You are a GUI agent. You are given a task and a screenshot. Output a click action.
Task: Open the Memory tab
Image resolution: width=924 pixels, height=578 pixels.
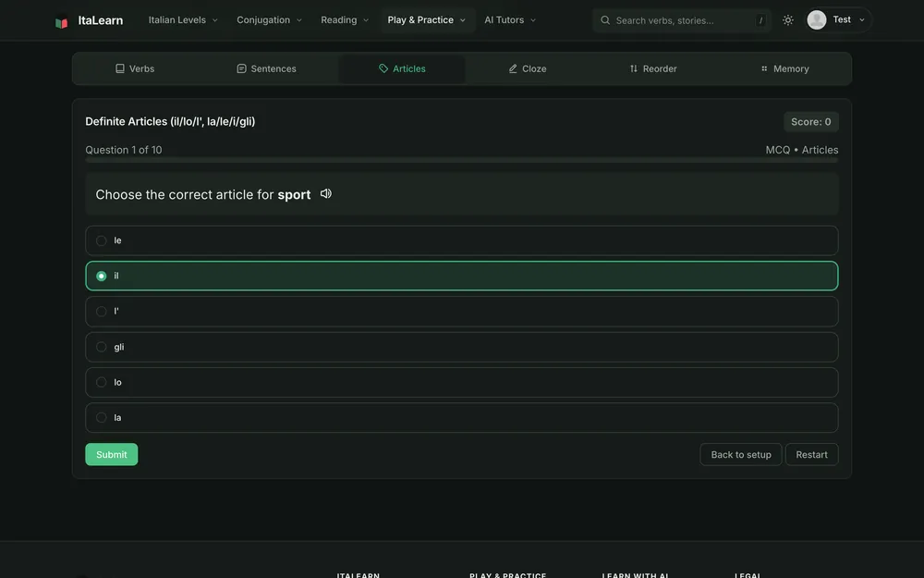[784, 68]
